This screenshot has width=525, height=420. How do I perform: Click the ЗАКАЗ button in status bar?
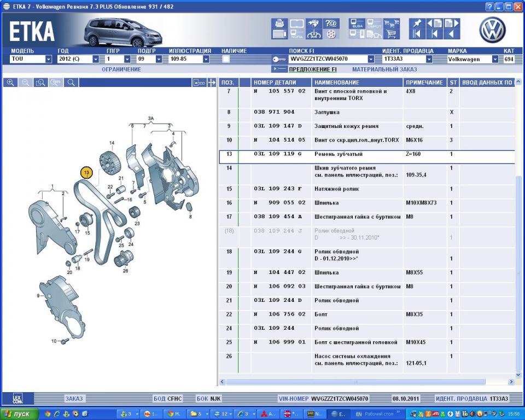74,399
